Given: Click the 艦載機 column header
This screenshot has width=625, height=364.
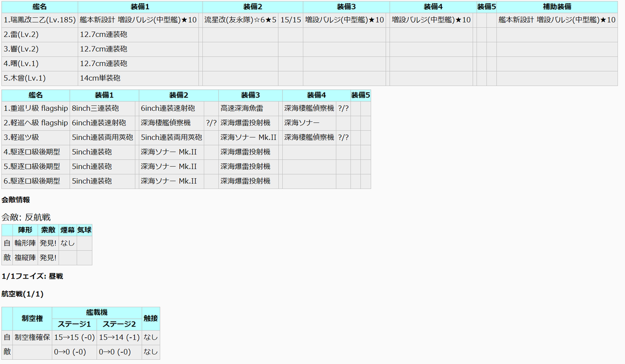Looking at the screenshot, I should [97, 312].
